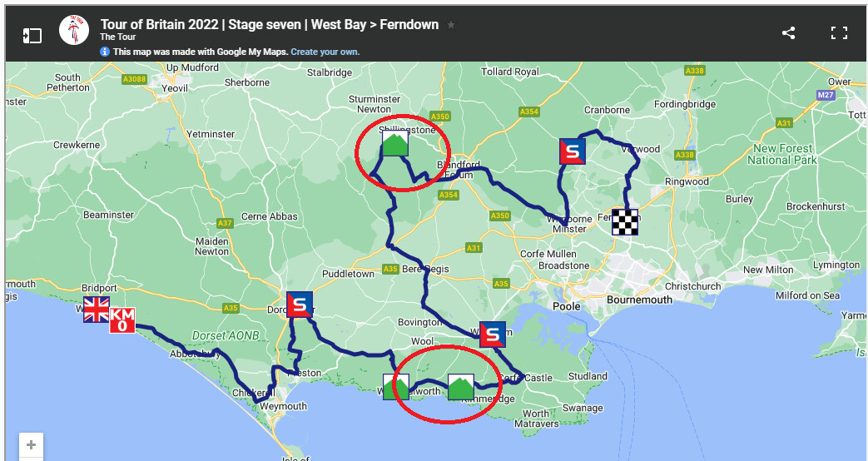Select the climb marker near Kimmeridge
Screen dimensions: 868x461
pos(460,387)
